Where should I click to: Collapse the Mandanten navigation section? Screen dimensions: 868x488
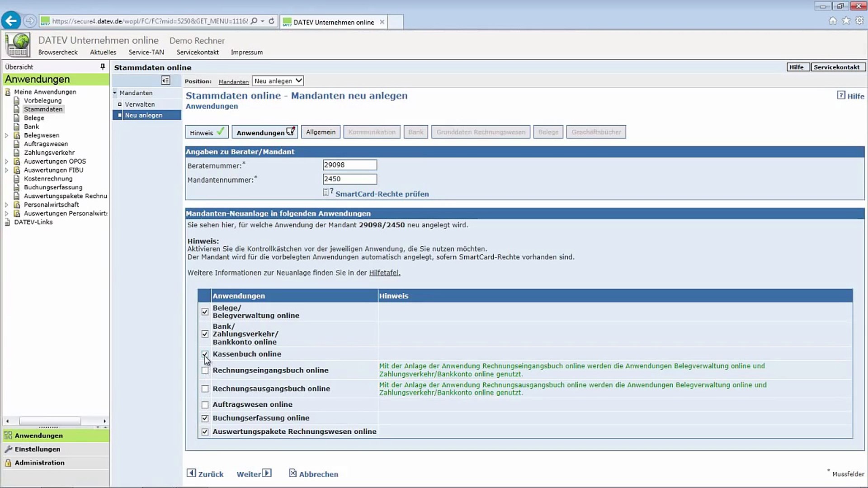tap(115, 93)
